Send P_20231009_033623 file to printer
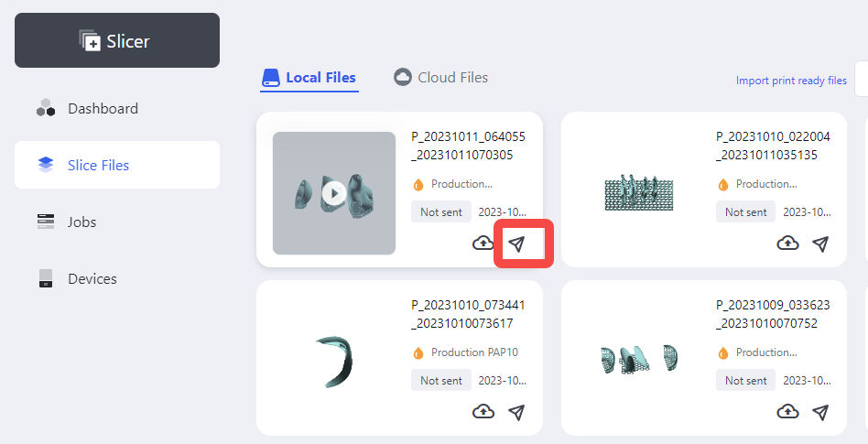This screenshot has height=444, width=868. tap(821, 412)
